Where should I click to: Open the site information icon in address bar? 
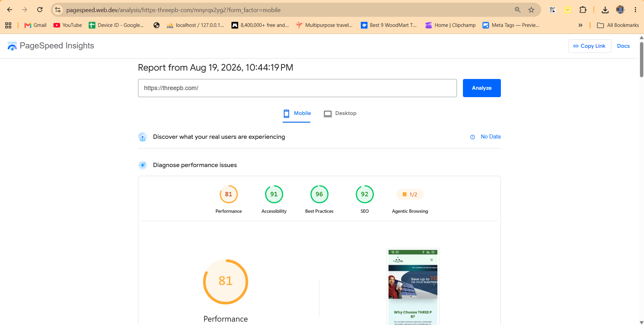(x=58, y=10)
